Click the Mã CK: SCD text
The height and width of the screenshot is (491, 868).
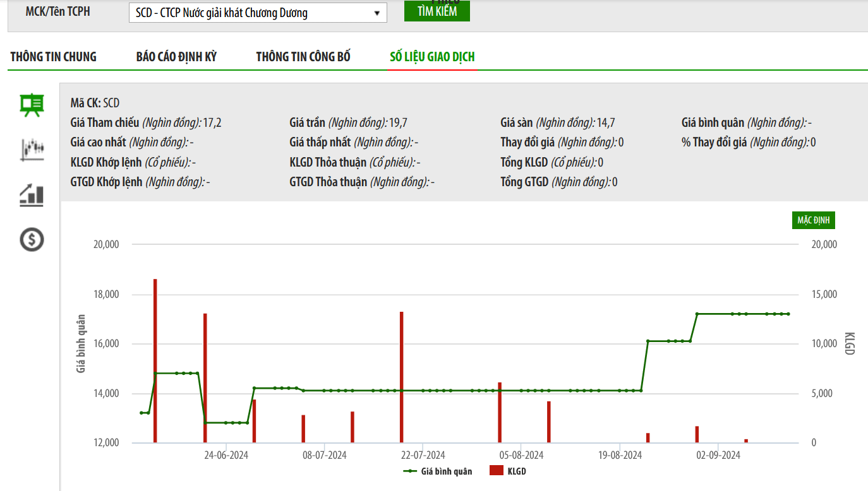[x=95, y=103]
